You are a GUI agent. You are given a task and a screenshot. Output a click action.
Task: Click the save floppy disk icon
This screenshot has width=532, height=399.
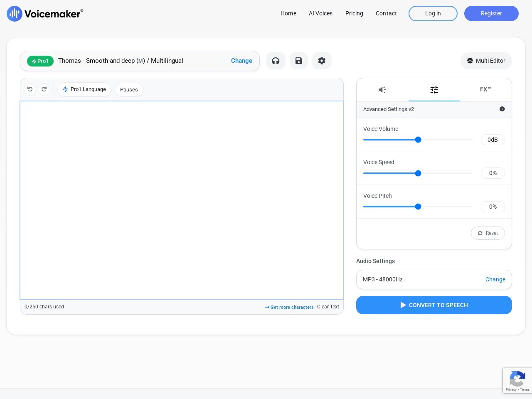click(299, 61)
